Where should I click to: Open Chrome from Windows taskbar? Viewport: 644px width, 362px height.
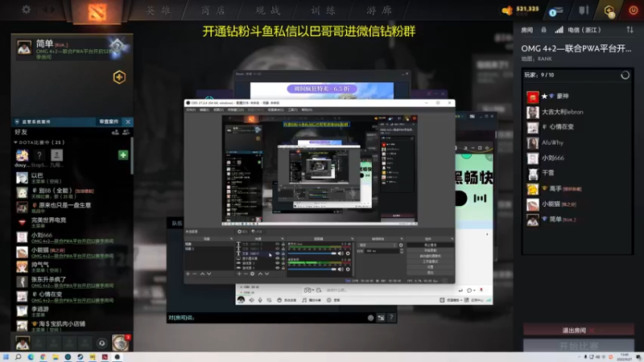click(43, 357)
